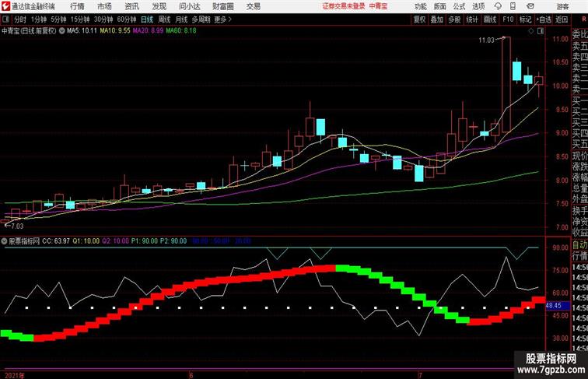
Task: Open the 市场 menu
Action: (105, 6)
